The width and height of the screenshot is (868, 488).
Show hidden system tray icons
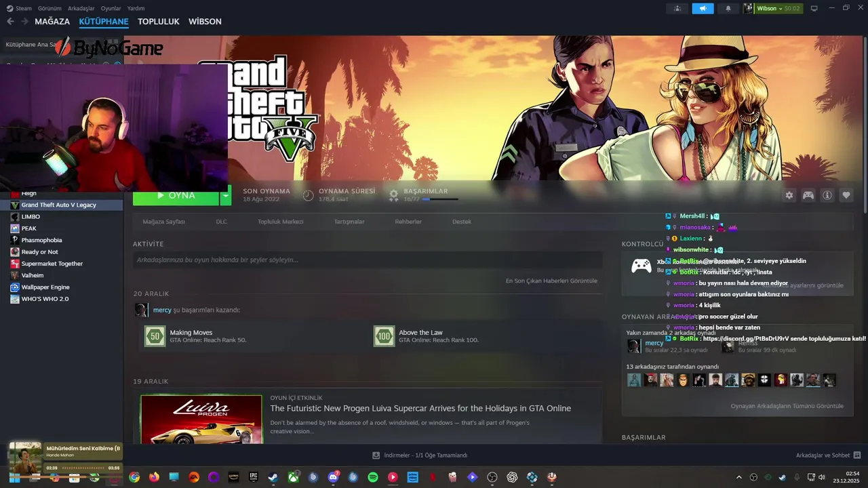pyautogui.click(x=739, y=477)
